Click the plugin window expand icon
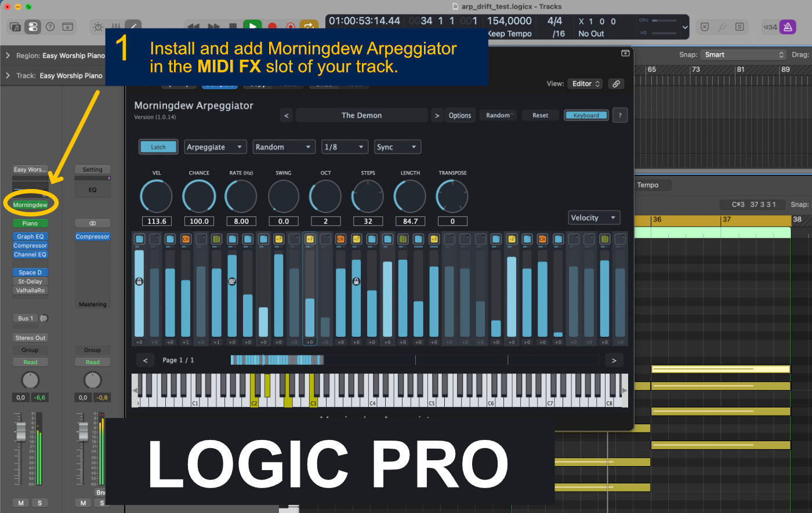This screenshot has width=812, height=513. [x=625, y=53]
